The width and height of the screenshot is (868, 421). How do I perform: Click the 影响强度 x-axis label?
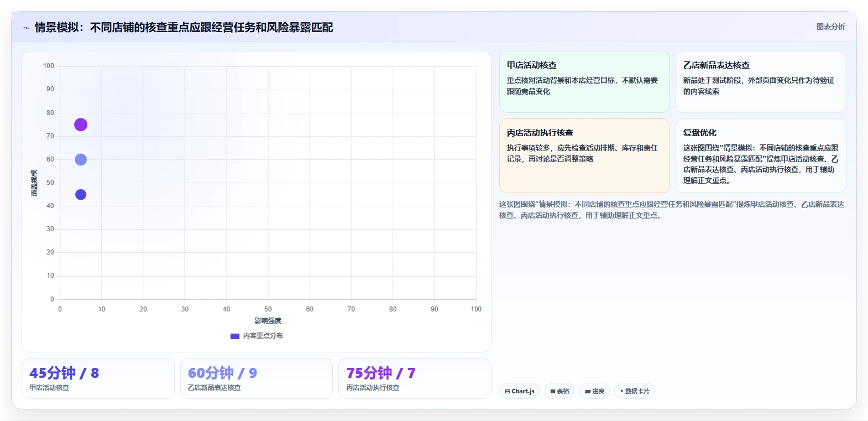[x=268, y=321]
